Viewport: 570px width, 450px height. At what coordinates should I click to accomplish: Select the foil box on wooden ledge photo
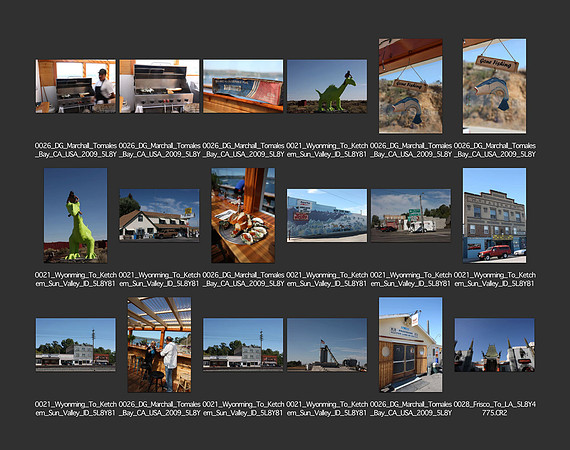[x=243, y=86]
